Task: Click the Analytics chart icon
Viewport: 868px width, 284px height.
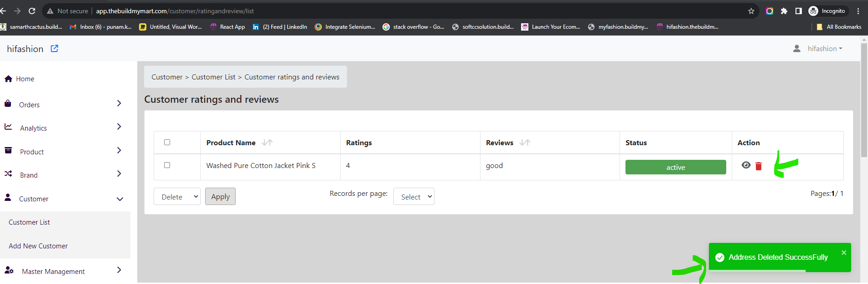Action: tap(8, 127)
